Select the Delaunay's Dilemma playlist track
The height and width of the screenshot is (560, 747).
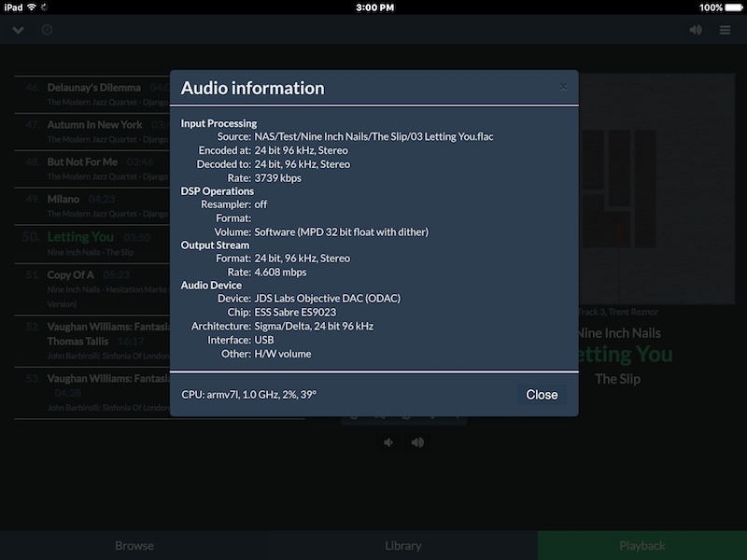click(92, 94)
